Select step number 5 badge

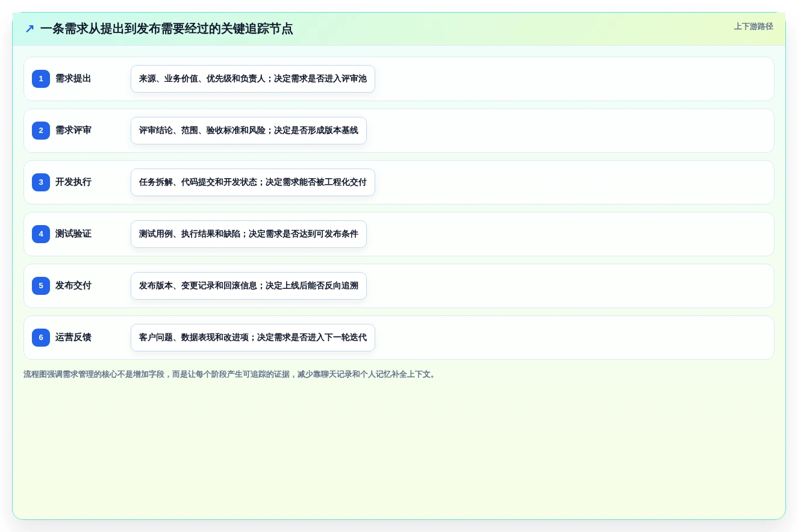pos(41,286)
